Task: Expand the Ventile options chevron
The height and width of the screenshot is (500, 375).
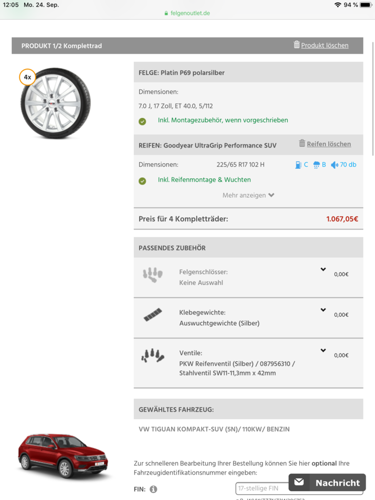Action: [x=323, y=350]
